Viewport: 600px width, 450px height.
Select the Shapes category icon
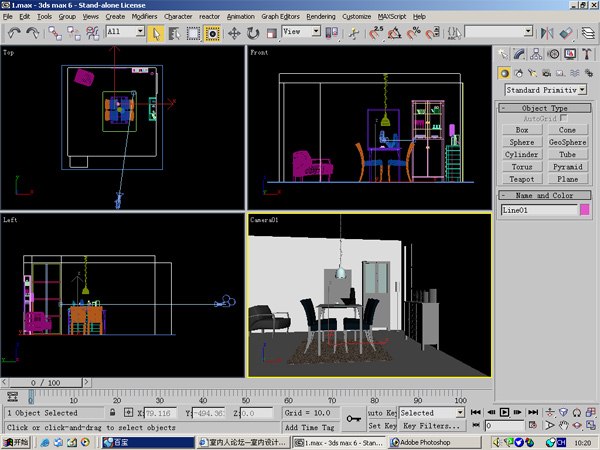(518, 73)
